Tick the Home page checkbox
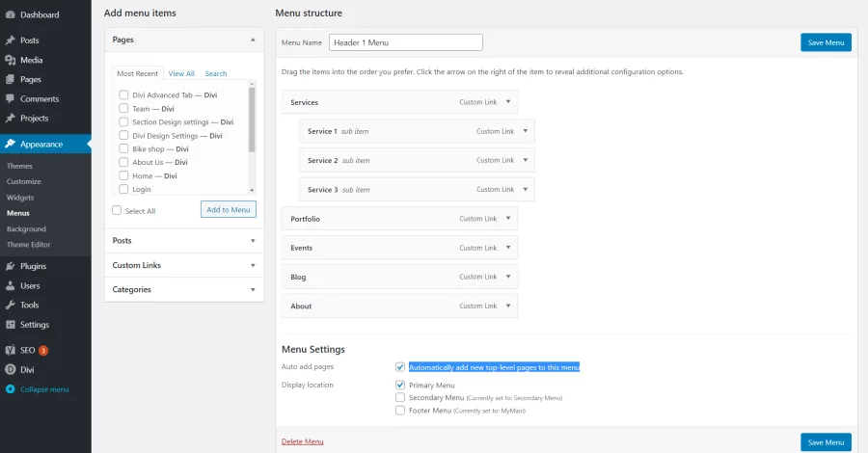Image resolution: width=868 pixels, height=453 pixels. coord(123,175)
